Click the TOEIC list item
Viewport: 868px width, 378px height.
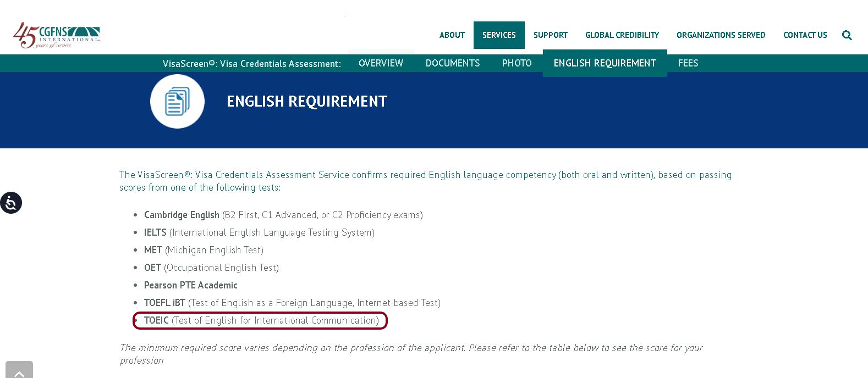click(x=260, y=320)
